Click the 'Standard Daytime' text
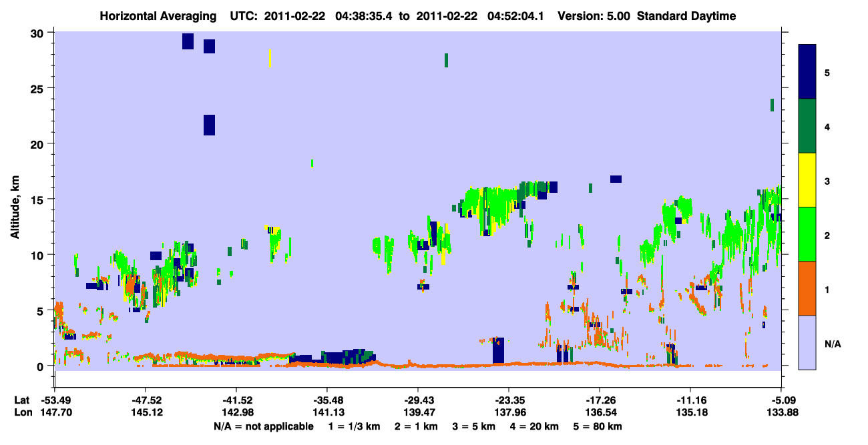The height and width of the screenshot is (445, 868). [686, 16]
